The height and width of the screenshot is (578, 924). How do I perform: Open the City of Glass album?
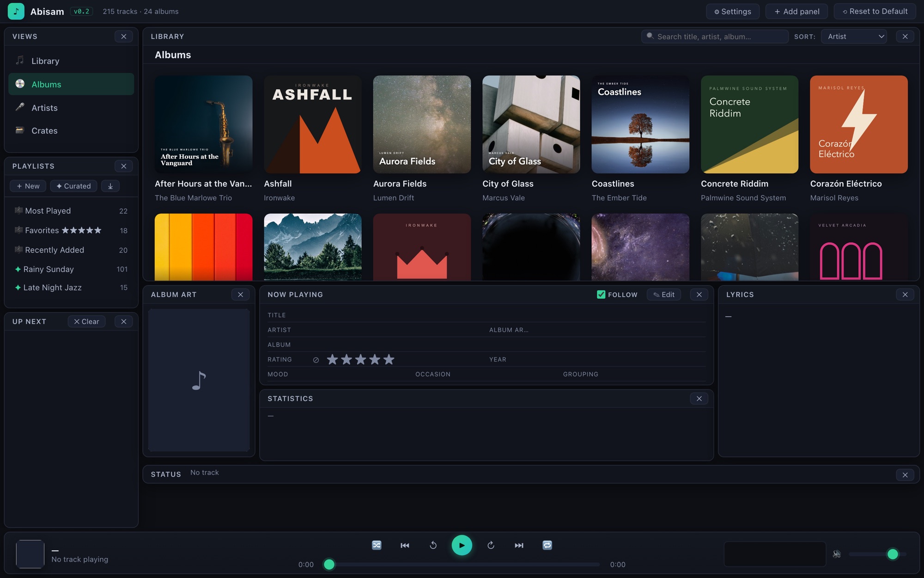coord(531,124)
